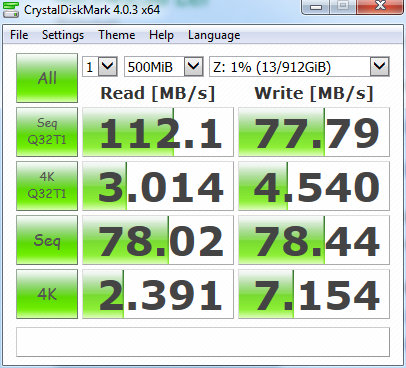
Task: Click the 4K write result 7.154
Action: [x=314, y=294]
